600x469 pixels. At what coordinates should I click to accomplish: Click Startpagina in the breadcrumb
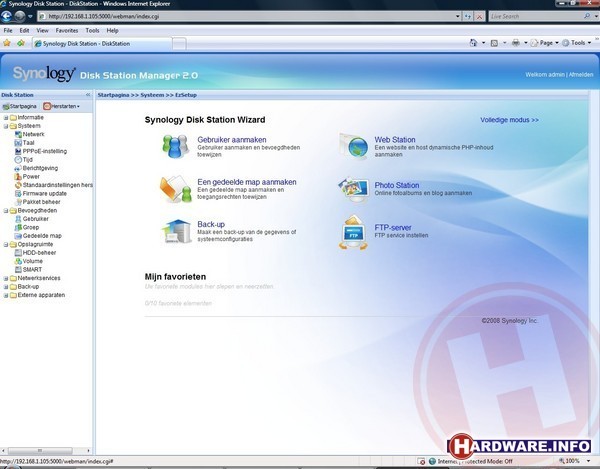(x=113, y=95)
